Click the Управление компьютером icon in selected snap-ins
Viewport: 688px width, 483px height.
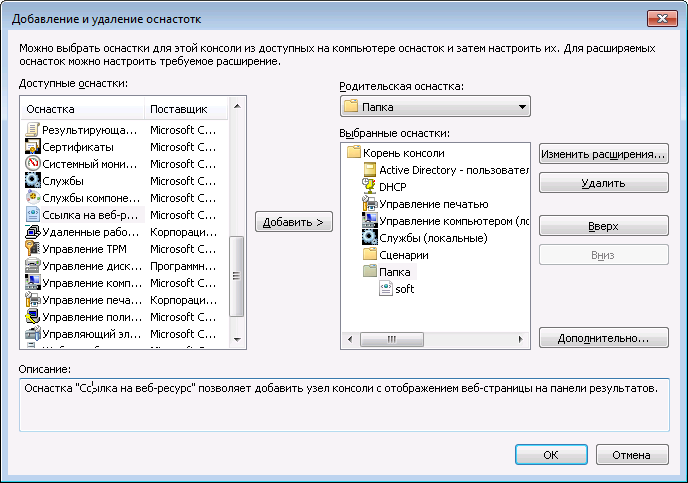click(369, 221)
